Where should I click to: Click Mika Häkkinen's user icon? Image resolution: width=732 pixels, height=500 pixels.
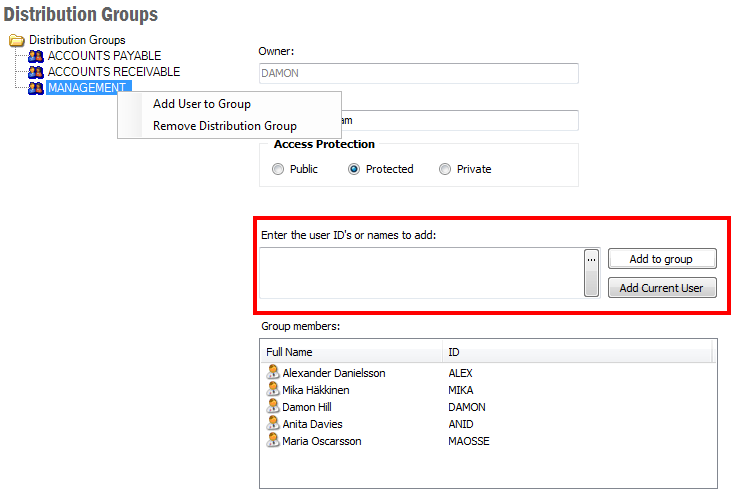[273, 389]
